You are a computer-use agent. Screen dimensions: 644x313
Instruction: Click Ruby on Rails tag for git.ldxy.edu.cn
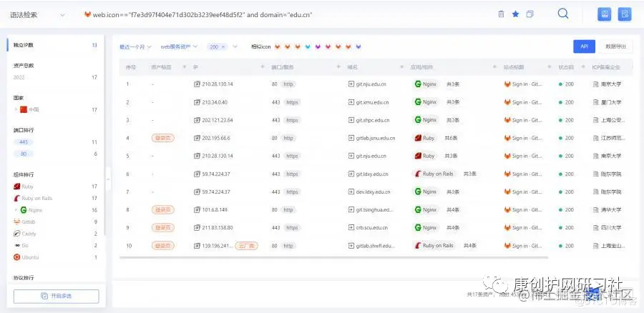[x=434, y=174]
